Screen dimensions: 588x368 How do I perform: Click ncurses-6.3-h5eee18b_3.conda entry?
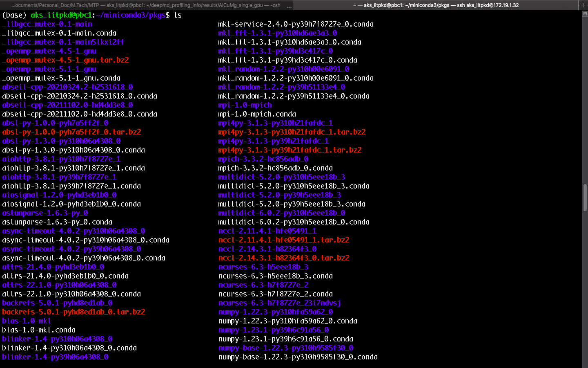point(276,276)
